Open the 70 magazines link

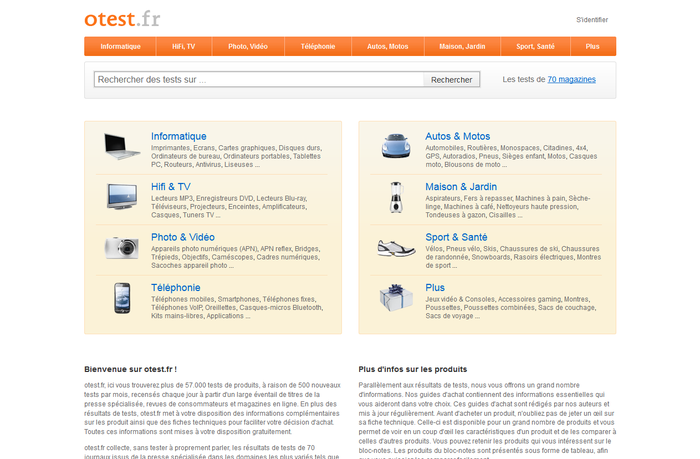coord(571,79)
